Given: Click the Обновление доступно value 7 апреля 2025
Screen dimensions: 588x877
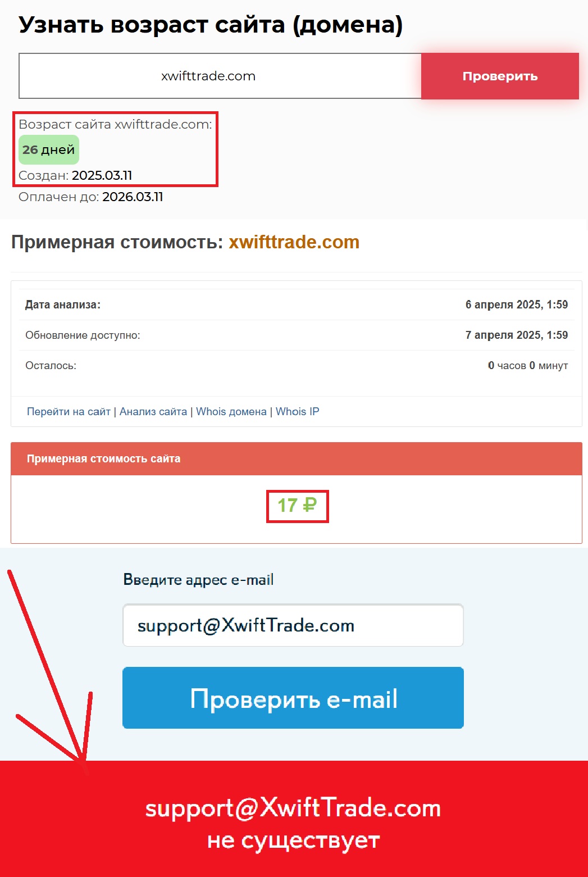Looking at the screenshot, I should (517, 335).
